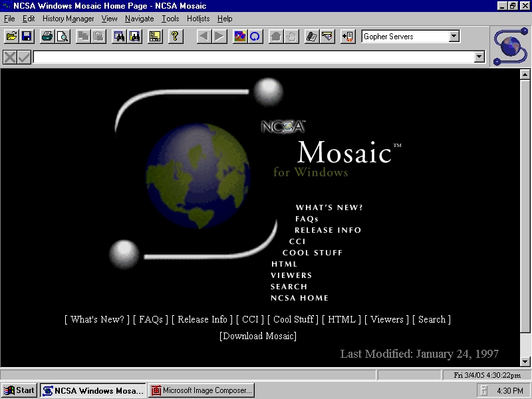
Task: Open the bracketed Cool Stuff link
Action: [x=293, y=319]
